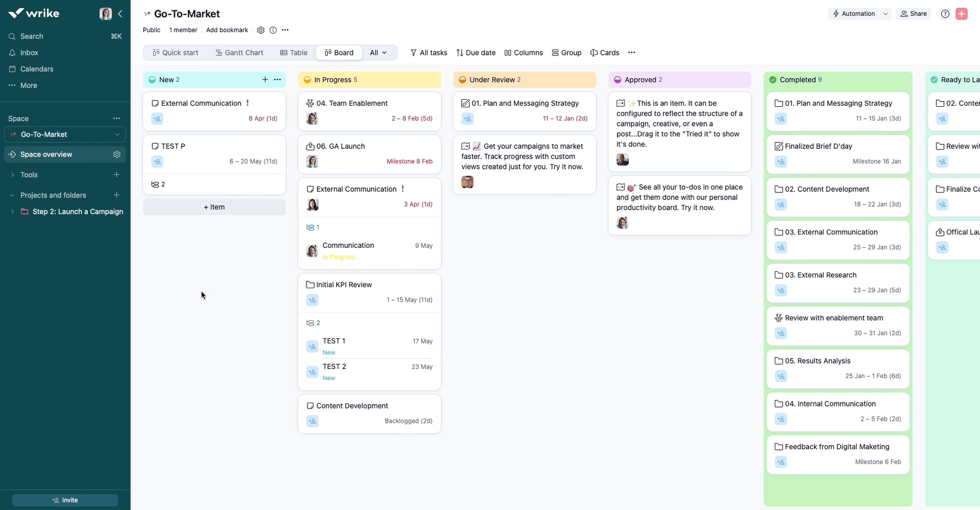Image resolution: width=980 pixels, height=510 pixels.
Task: Click the avatar on the 04. Team Enablement card
Action: click(312, 118)
